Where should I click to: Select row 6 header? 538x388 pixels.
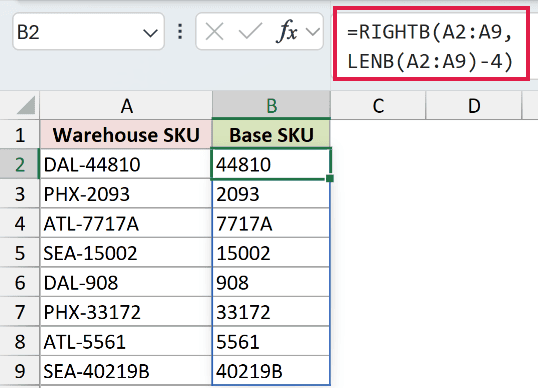(20, 283)
